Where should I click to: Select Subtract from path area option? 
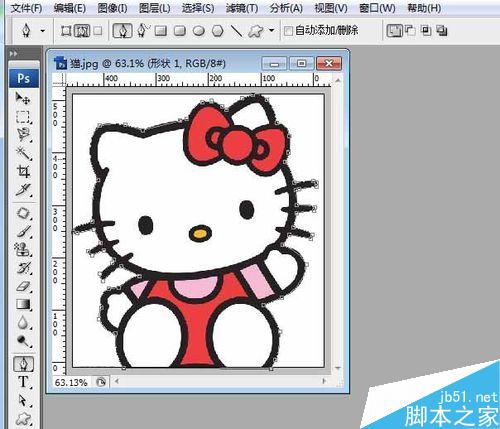[410, 31]
